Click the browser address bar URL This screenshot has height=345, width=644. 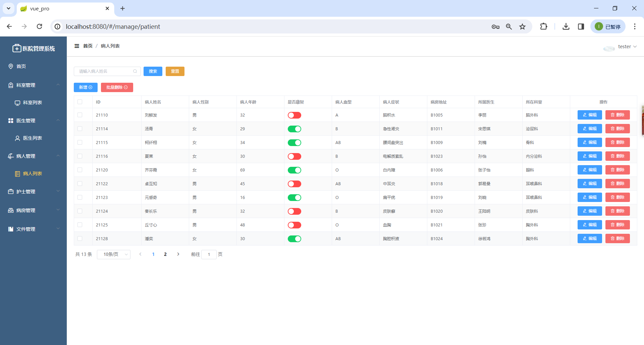pyautogui.click(x=113, y=26)
